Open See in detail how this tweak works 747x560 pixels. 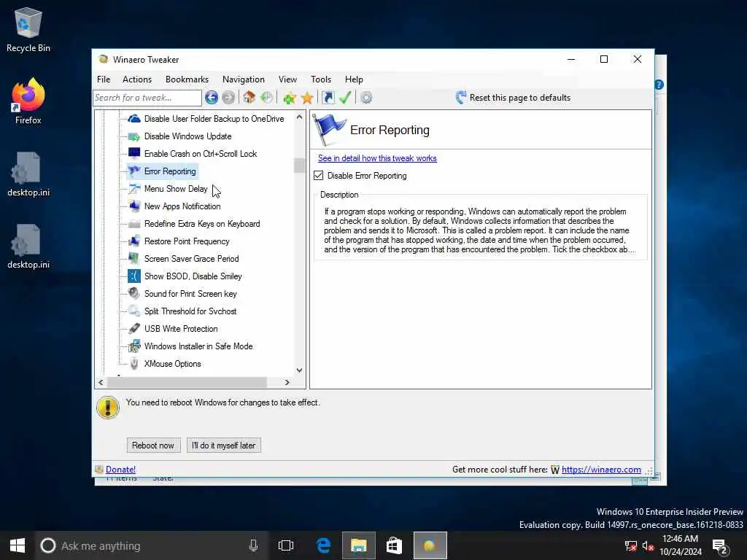(377, 158)
